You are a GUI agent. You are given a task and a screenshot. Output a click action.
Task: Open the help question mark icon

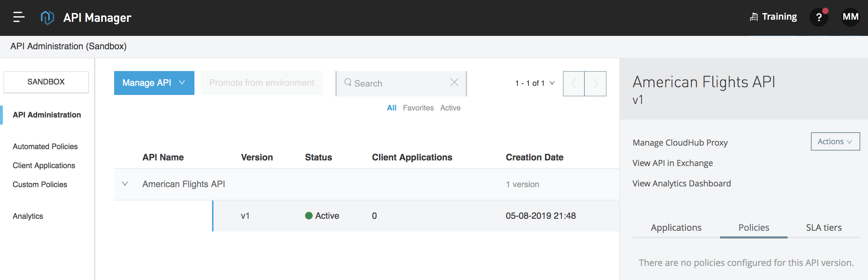coord(819,17)
